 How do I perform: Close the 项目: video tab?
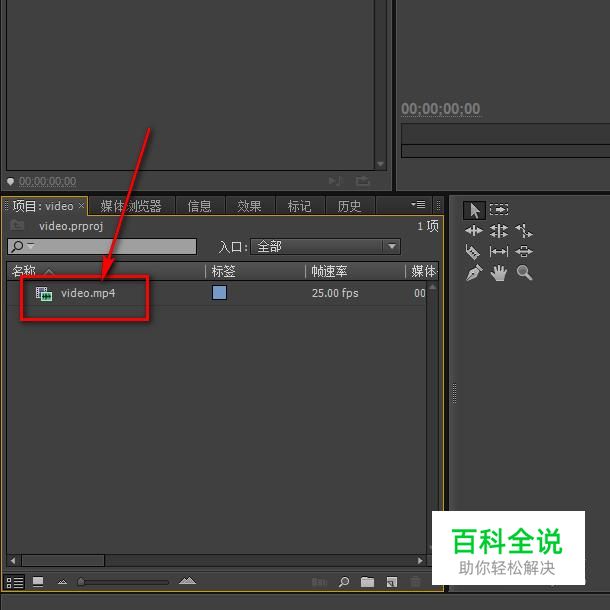81,205
